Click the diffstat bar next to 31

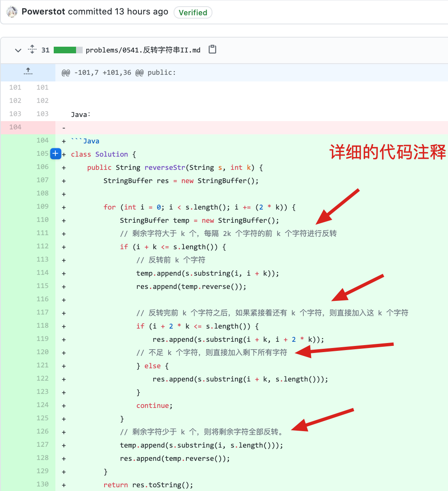[x=68, y=50]
